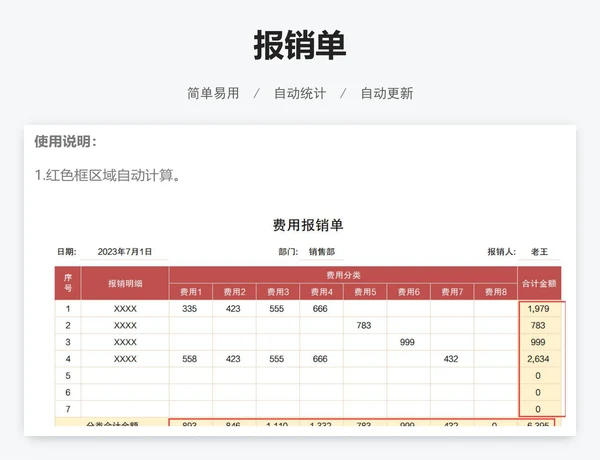Click the 费用分类 merged header

(x=343, y=275)
